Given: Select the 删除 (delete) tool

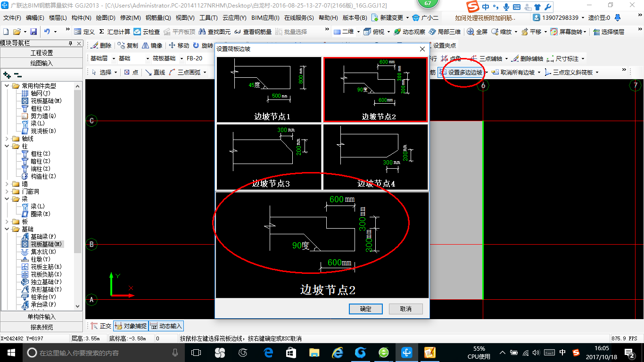Looking at the screenshot, I should (x=101, y=45).
